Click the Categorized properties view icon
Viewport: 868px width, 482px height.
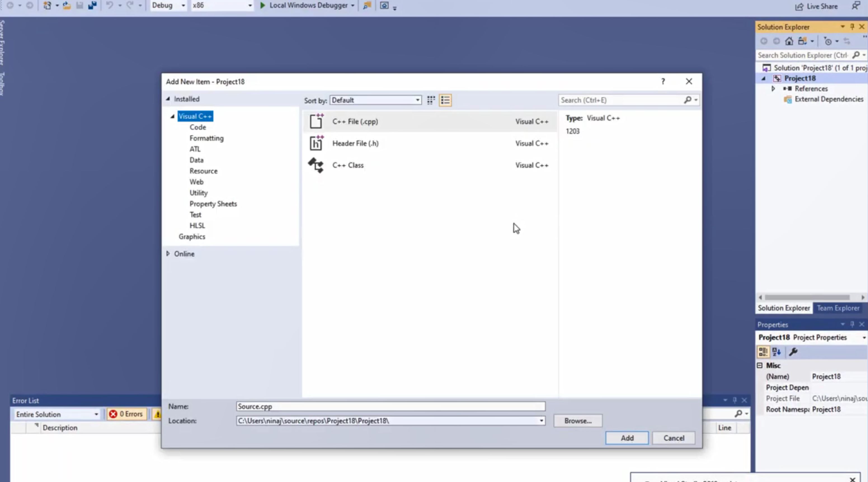(763, 352)
